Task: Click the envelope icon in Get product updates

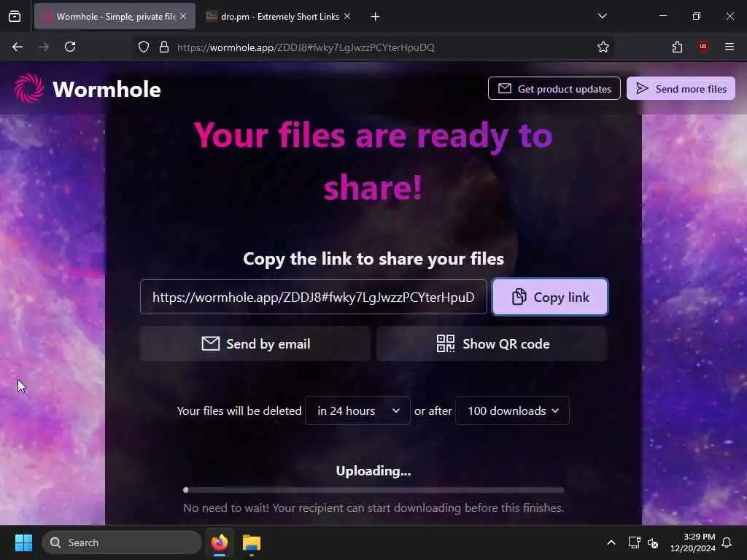Action: (505, 88)
